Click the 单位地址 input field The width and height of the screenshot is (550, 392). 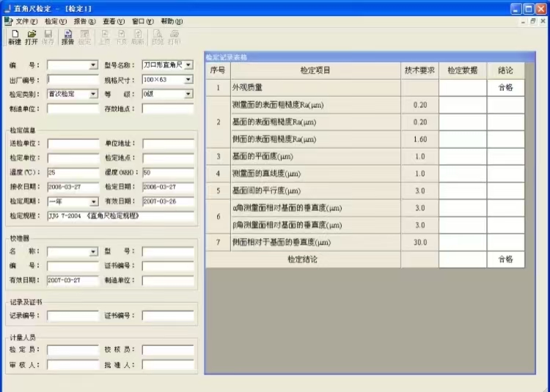point(168,144)
